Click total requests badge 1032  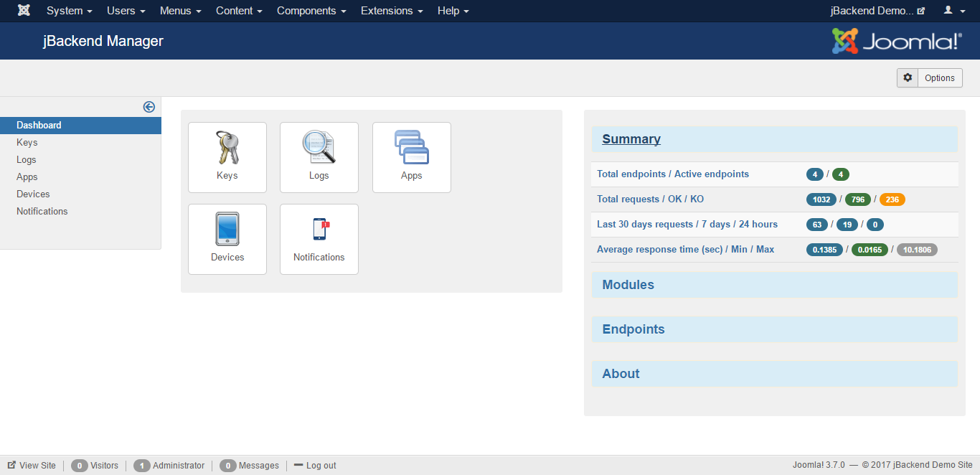click(821, 199)
